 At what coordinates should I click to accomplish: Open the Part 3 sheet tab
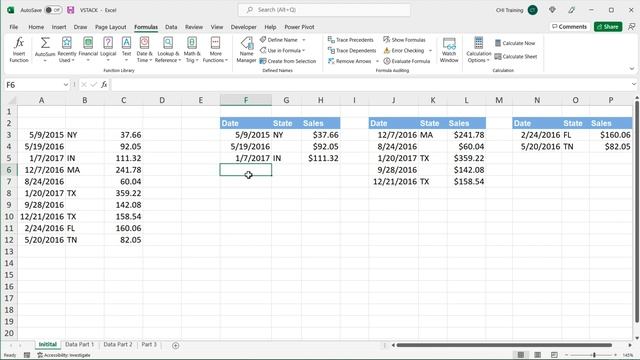149,344
